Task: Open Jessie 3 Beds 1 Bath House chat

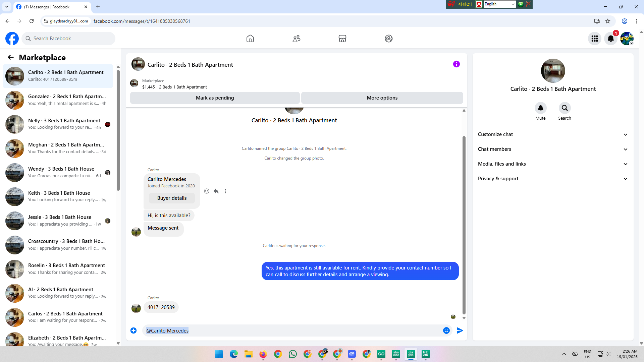Action: [x=58, y=221]
